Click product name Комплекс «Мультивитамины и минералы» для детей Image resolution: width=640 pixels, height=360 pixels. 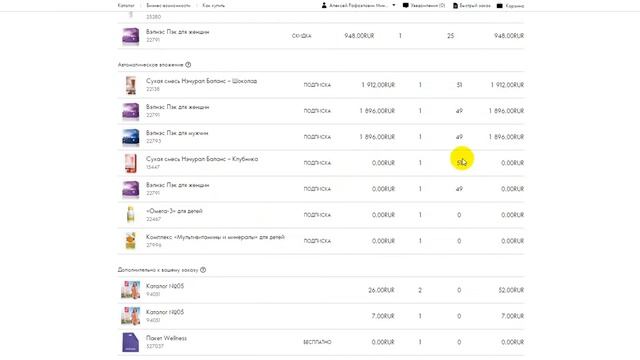click(216, 237)
